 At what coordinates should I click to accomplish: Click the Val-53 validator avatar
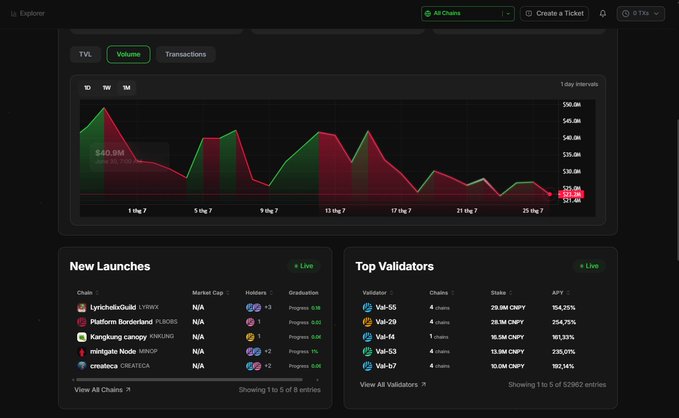[367, 351]
